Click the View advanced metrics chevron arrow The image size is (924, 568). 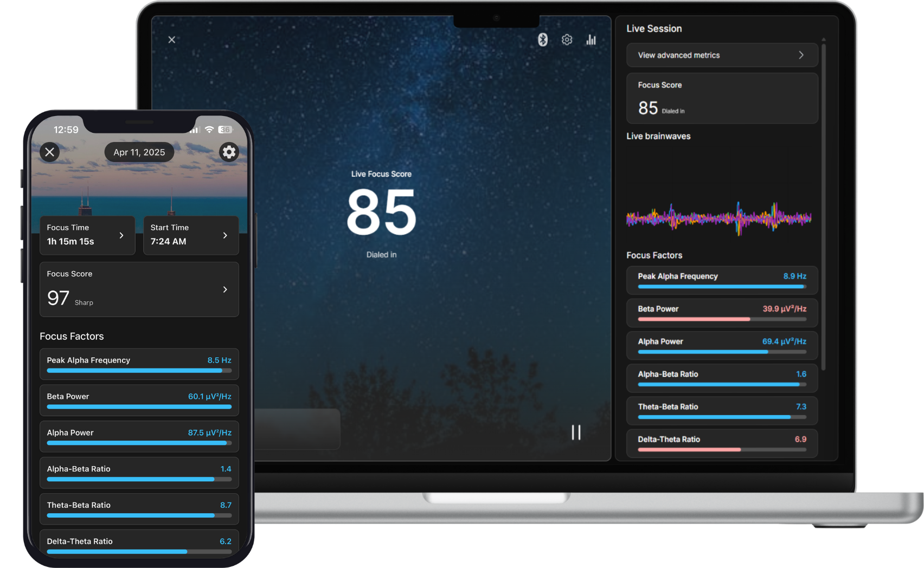tap(801, 55)
